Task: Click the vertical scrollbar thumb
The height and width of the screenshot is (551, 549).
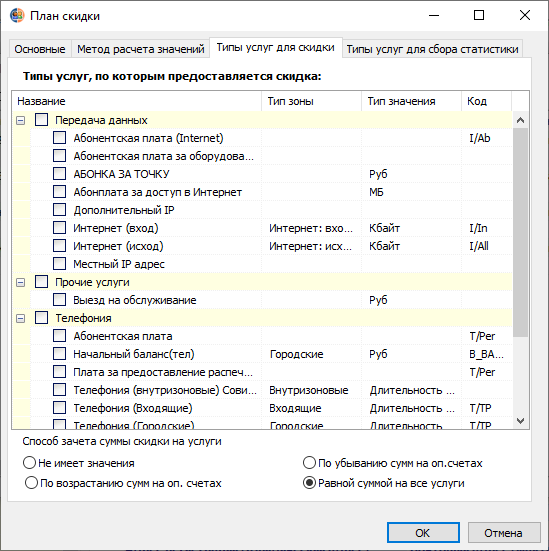Action: click(x=521, y=233)
